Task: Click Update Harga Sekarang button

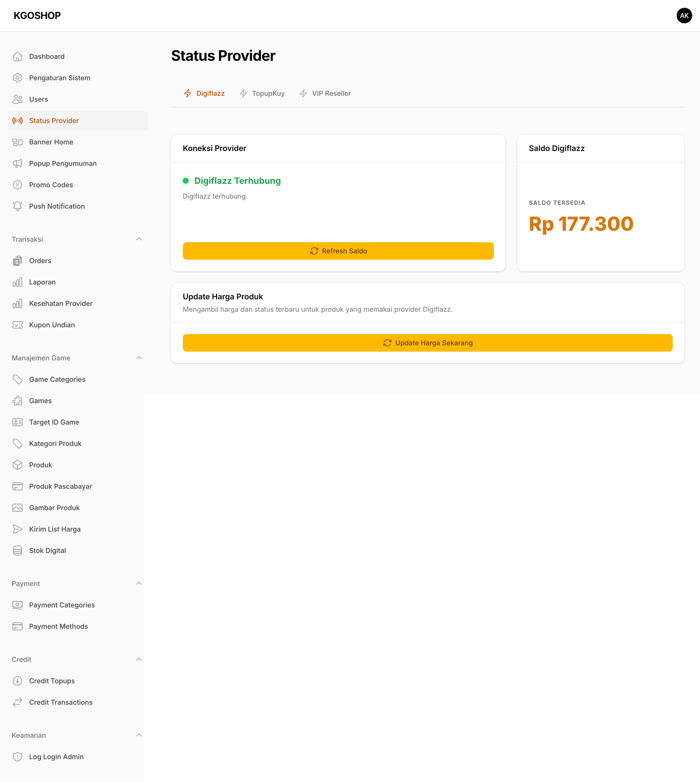Action: tap(428, 343)
